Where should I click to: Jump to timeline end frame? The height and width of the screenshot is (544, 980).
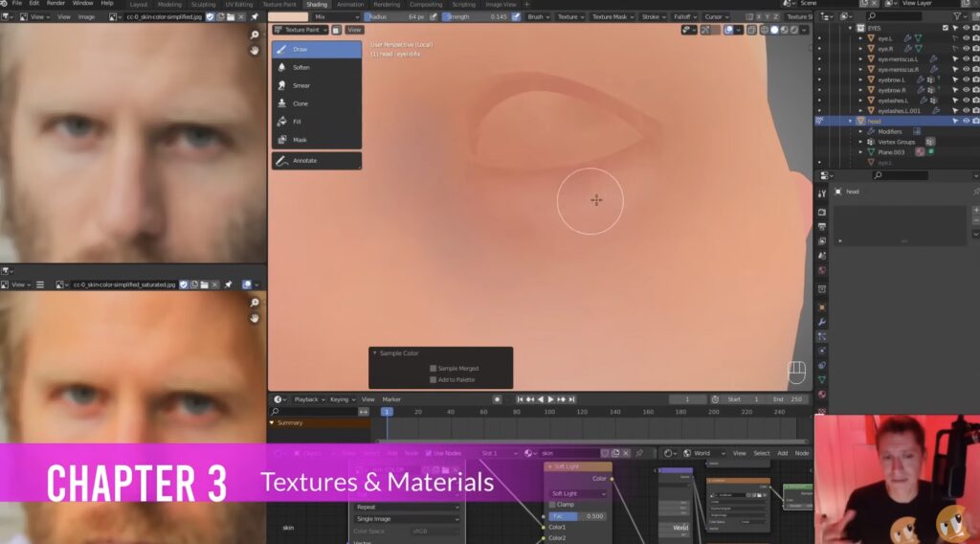[571, 399]
